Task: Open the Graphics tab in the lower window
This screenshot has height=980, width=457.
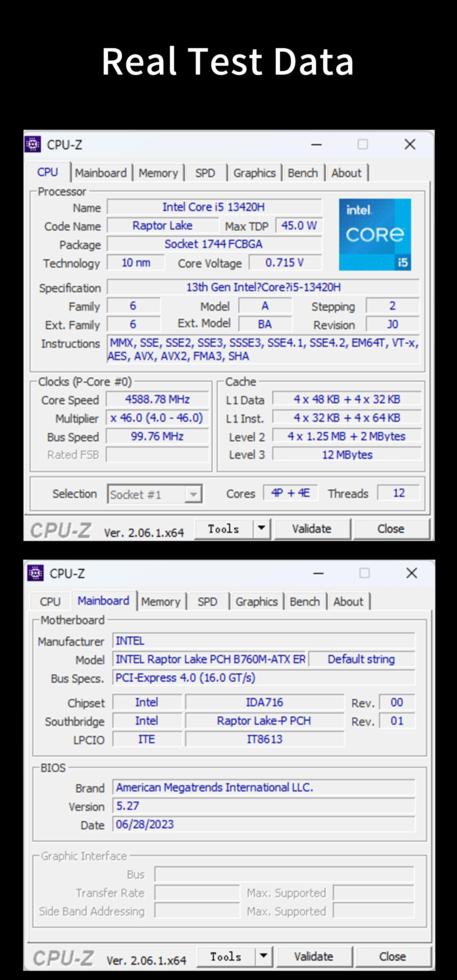Action: [257, 602]
